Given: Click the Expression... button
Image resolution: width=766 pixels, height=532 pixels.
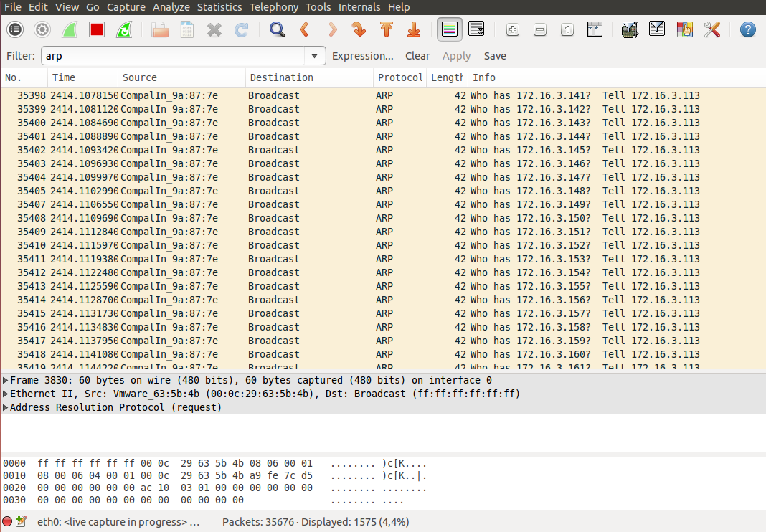Looking at the screenshot, I should pos(363,56).
